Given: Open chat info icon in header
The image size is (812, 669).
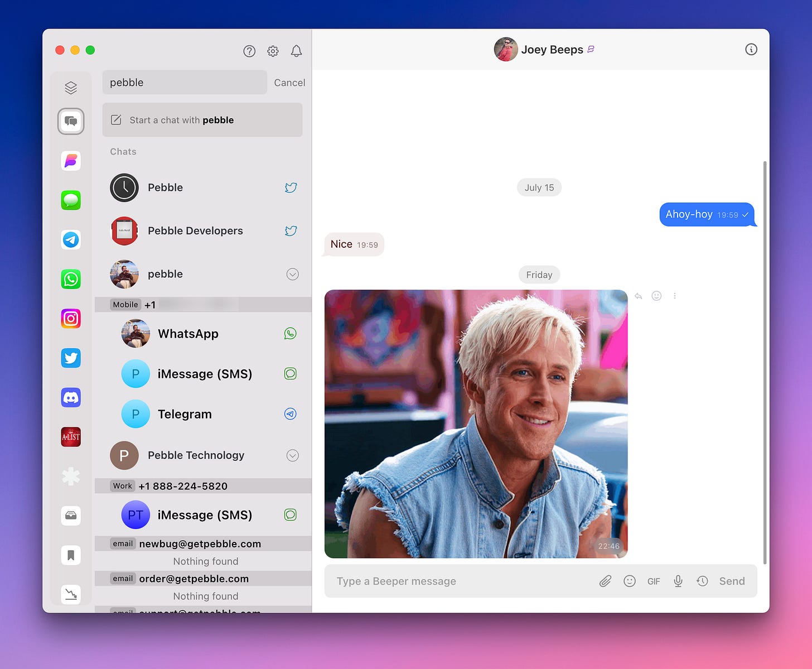Looking at the screenshot, I should tap(751, 49).
